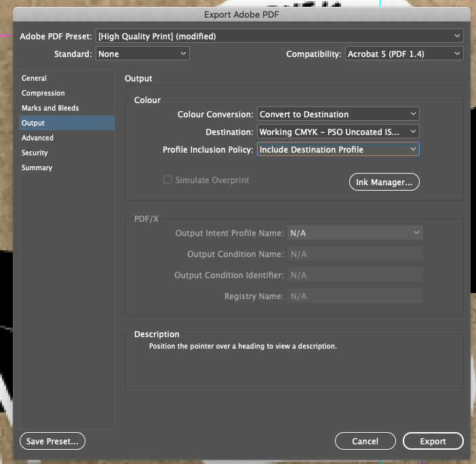This screenshot has width=476, height=464.
Task: Select the General section in the sidebar
Action: pyautogui.click(x=67, y=78)
